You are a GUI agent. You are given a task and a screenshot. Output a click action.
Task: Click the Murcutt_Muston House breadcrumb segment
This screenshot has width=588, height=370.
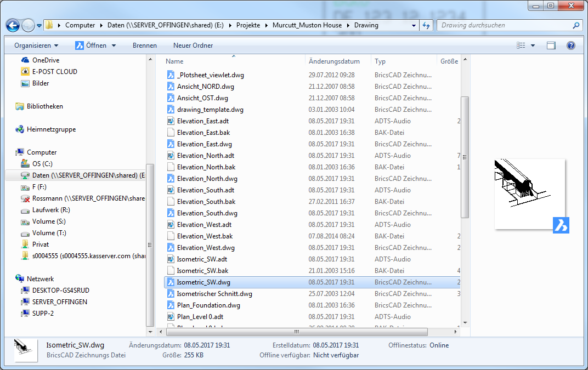point(307,25)
